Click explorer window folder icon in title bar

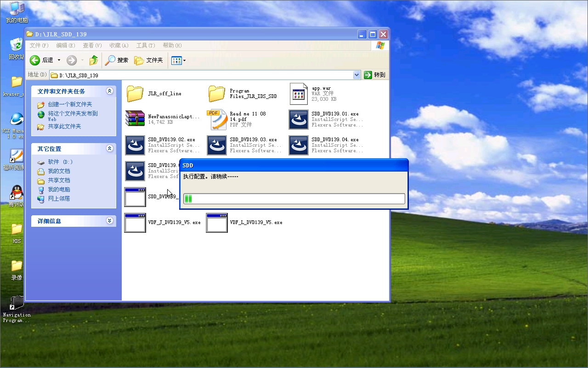tap(30, 34)
